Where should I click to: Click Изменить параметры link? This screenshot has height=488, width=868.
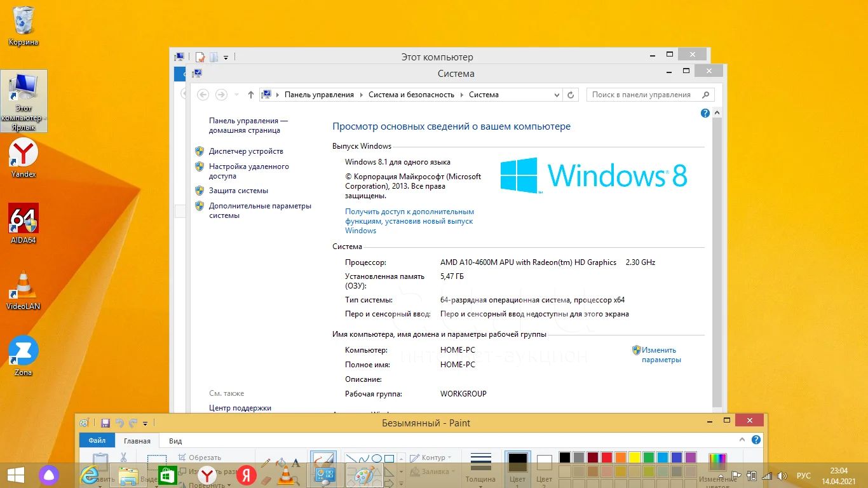(x=661, y=355)
